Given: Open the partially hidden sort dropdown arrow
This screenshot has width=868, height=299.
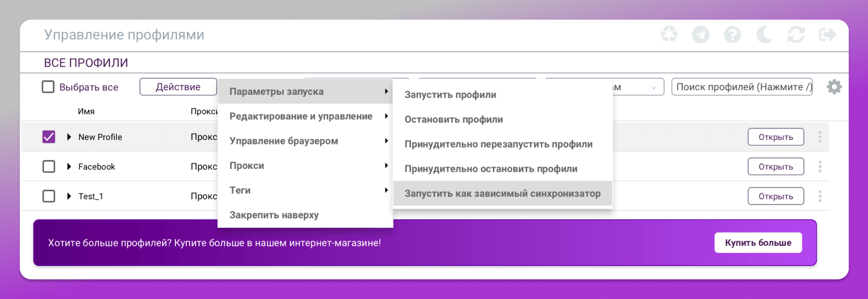Looking at the screenshot, I should (x=654, y=87).
